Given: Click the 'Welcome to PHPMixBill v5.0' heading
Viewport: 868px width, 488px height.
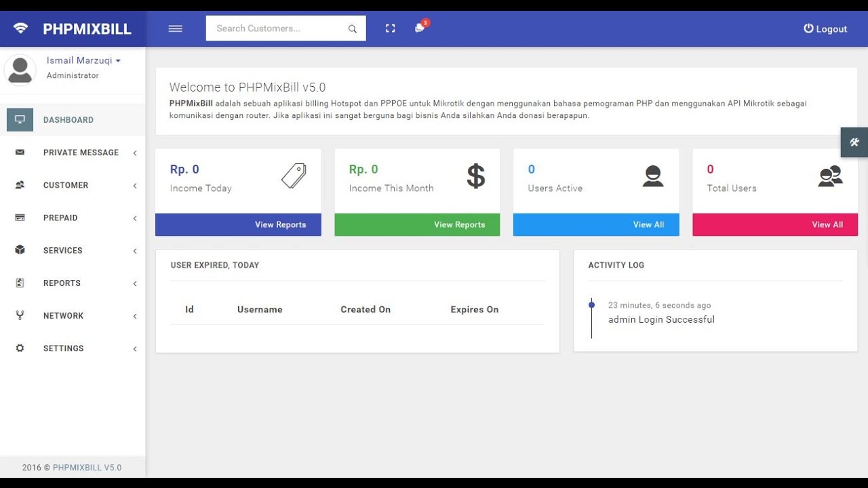Looking at the screenshot, I should click(248, 87).
